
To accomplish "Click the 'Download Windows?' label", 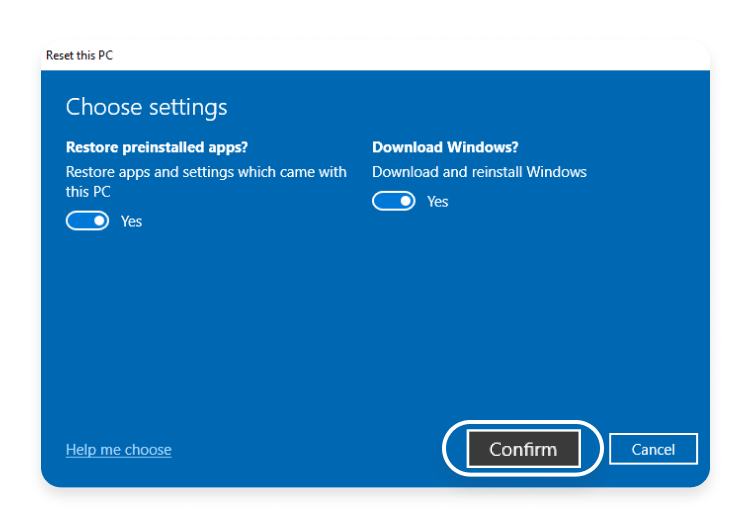I will point(445,147).
